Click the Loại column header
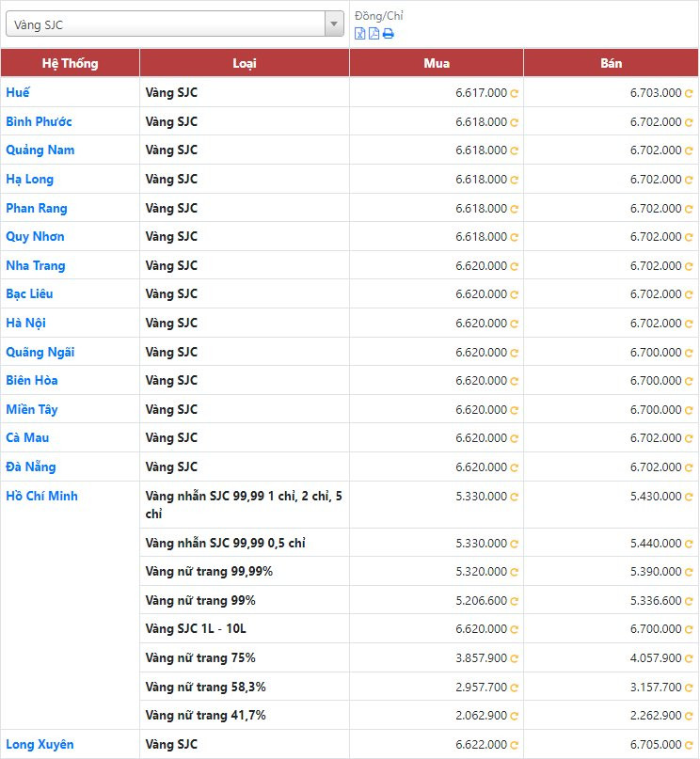Screen dimensions: 700x759 [245, 63]
